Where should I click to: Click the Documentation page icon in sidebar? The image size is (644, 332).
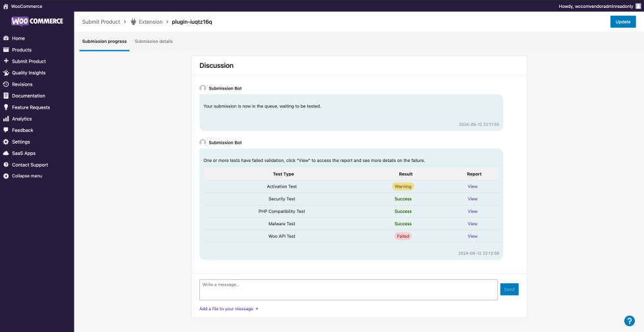click(x=6, y=96)
